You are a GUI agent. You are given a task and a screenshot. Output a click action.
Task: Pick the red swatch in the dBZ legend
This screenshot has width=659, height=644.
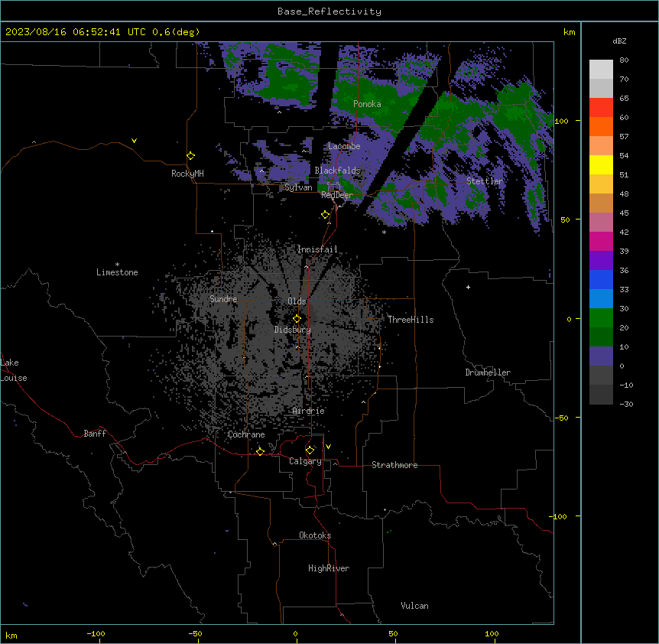click(601, 107)
